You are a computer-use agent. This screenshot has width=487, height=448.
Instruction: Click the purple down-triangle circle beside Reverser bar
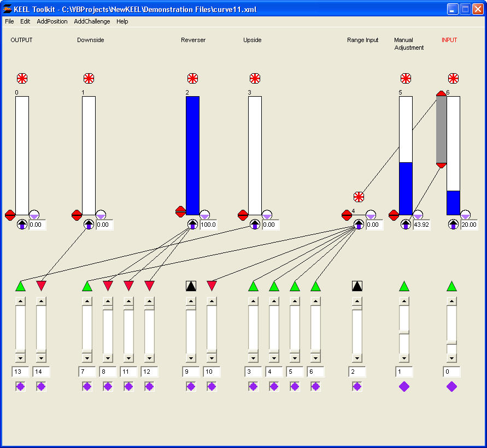pos(204,215)
